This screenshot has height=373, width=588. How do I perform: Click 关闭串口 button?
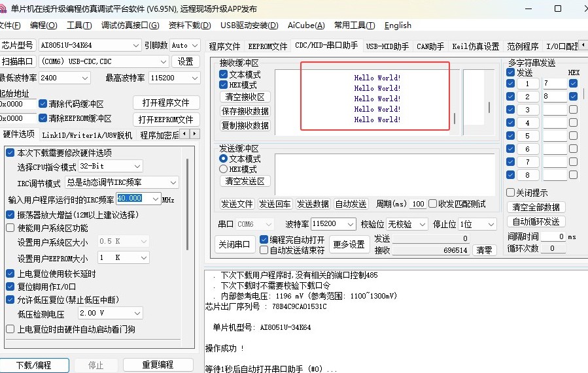(x=234, y=244)
